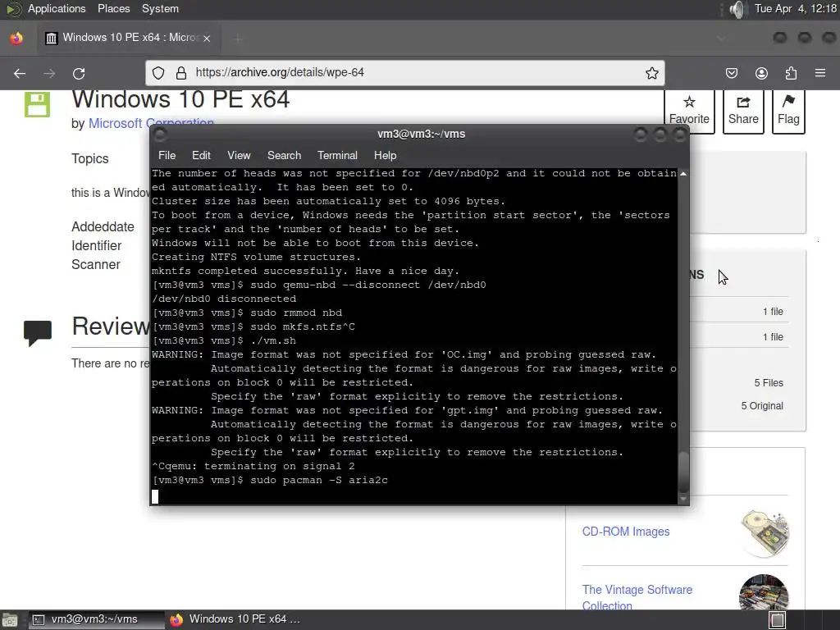Image resolution: width=840 pixels, height=630 pixels.
Task: Open the CD-ROM Images link
Action: [626, 532]
